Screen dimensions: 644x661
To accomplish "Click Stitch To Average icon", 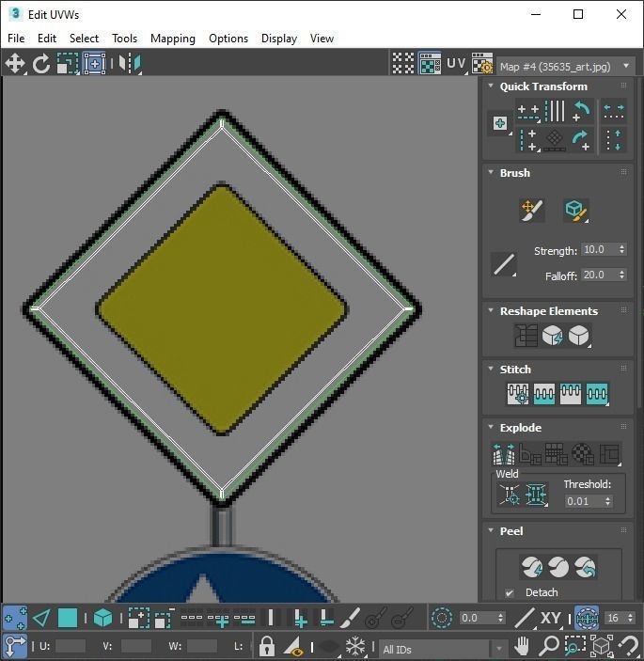I will 544,394.
